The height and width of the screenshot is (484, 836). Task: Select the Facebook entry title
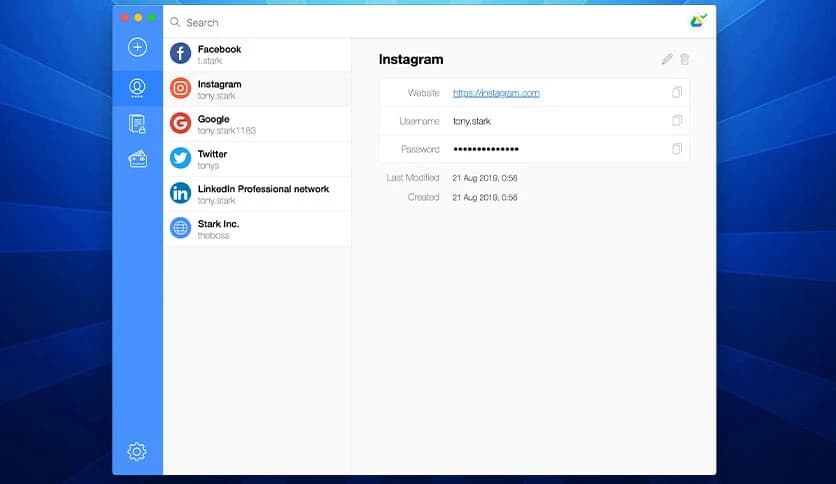(x=219, y=49)
